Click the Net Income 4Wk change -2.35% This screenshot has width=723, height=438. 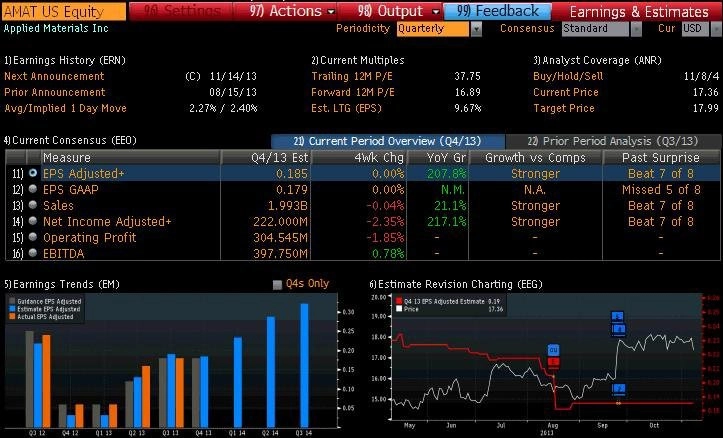[385, 222]
